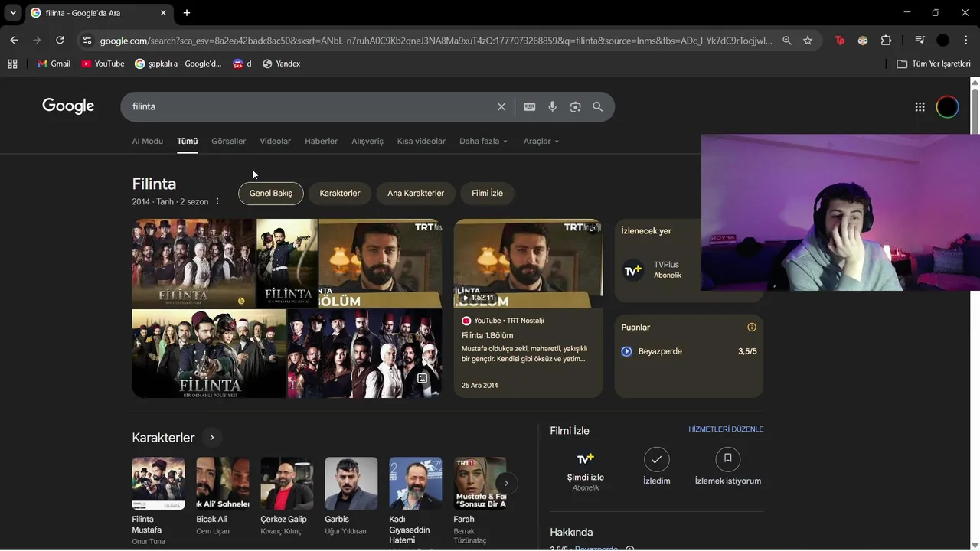Open Bıcak Ali character thumbnail

tap(223, 484)
